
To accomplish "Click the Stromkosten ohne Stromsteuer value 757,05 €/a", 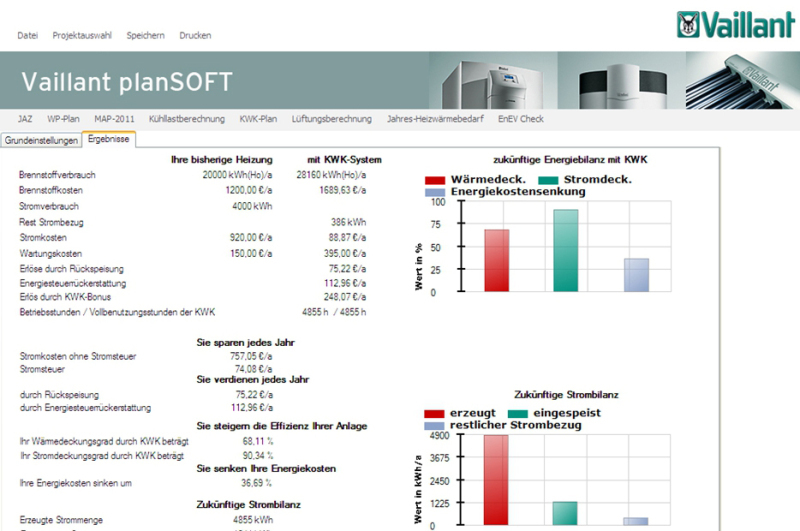I will [x=251, y=356].
